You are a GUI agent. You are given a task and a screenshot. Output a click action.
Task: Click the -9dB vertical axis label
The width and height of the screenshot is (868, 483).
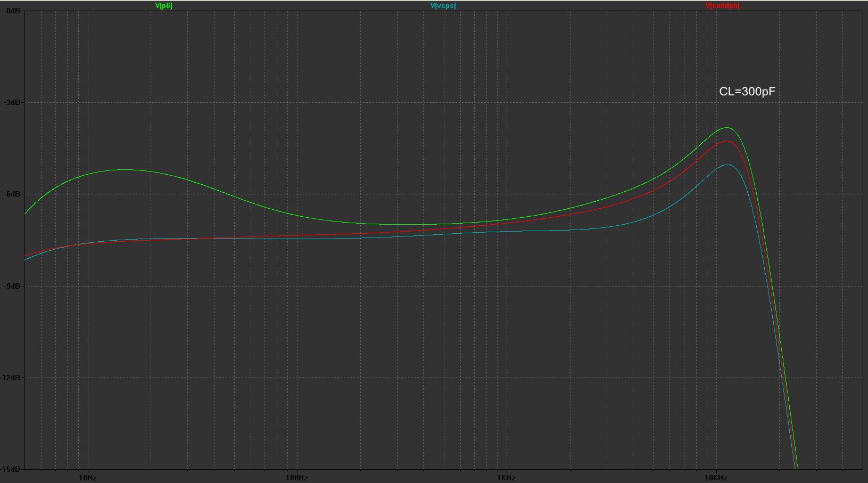12,286
